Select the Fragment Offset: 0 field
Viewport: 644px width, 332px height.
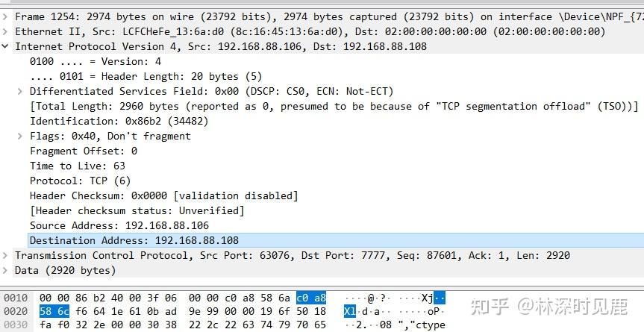coord(84,151)
